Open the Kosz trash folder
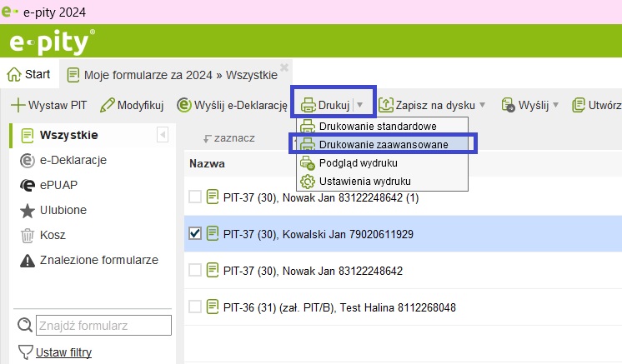622x364 pixels. click(51, 235)
